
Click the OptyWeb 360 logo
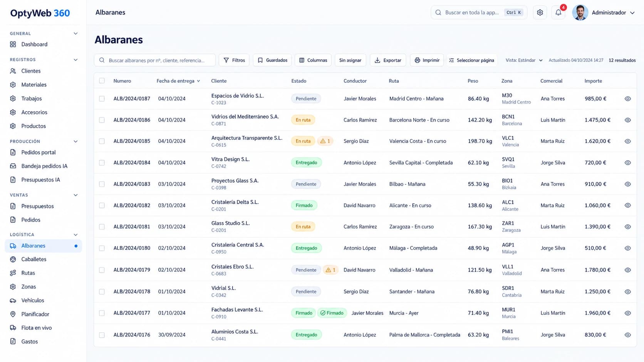pos(40,13)
